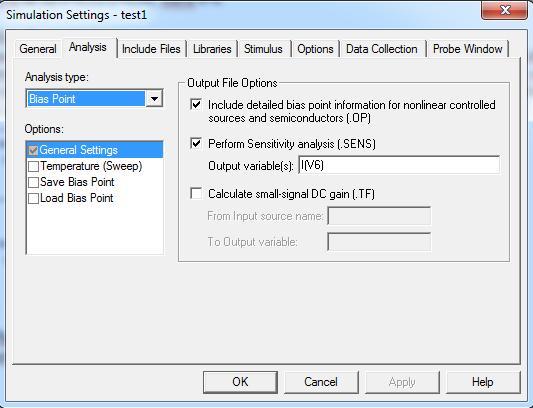Screen dimensions: 533x408
Task: Switch to the Libraries tab
Action: (212, 49)
